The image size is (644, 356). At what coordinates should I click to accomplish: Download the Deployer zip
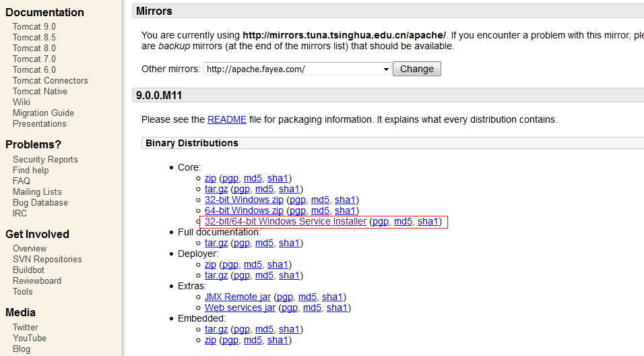click(x=210, y=265)
